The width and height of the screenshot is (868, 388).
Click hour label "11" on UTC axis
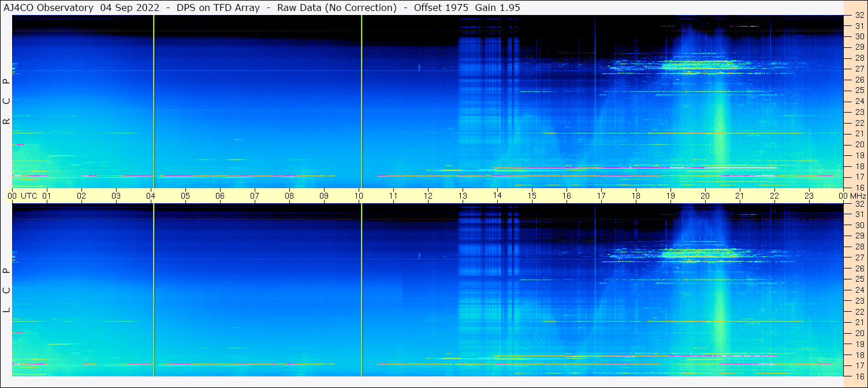(393, 196)
